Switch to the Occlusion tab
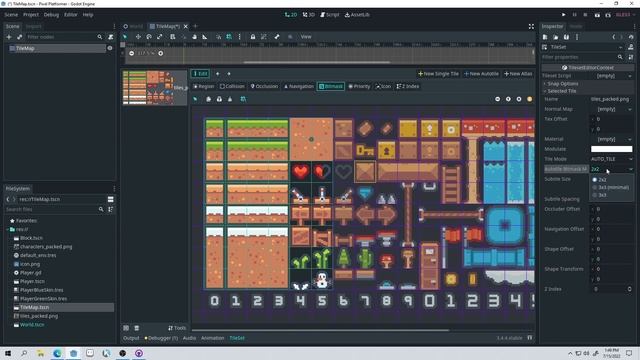The image size is (640, 360). (x=264, y=87)
